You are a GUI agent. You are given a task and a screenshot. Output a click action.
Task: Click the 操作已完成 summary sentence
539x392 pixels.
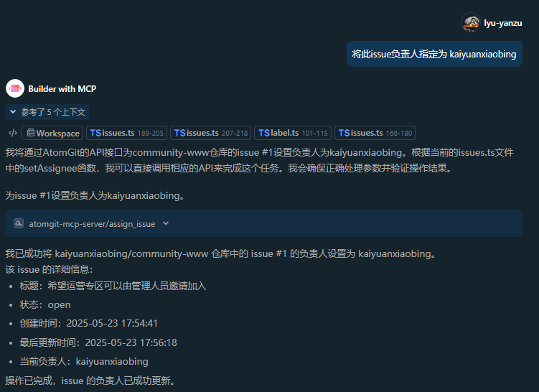(90, 381)
